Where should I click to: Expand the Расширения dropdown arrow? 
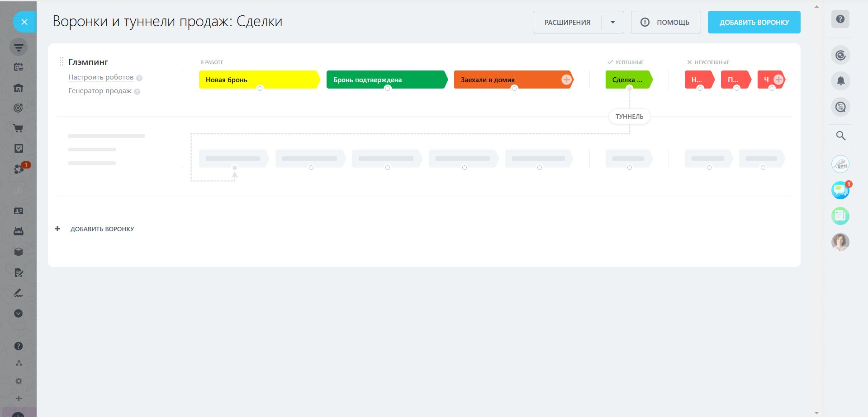coord(613,22)
